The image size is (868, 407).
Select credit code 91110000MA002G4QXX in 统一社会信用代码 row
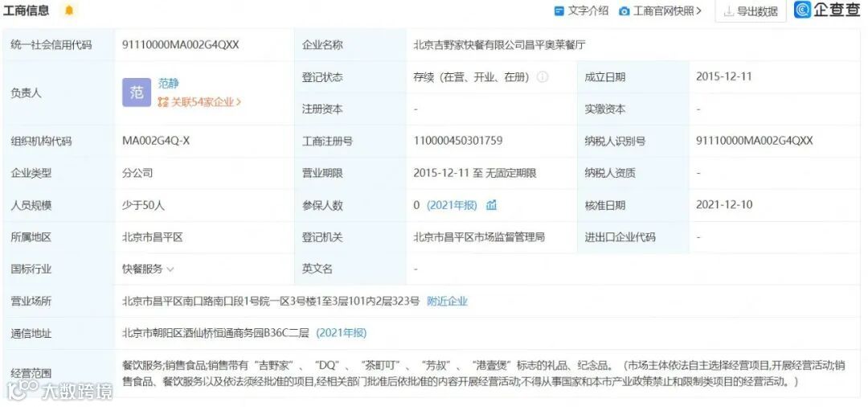click(x=181, y=45)
